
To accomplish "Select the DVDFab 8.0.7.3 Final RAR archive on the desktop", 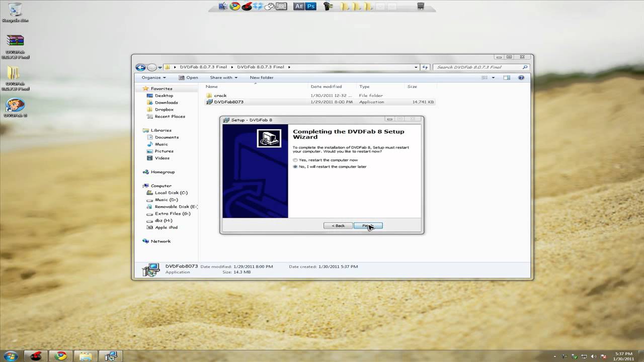I will click(16, 47).
